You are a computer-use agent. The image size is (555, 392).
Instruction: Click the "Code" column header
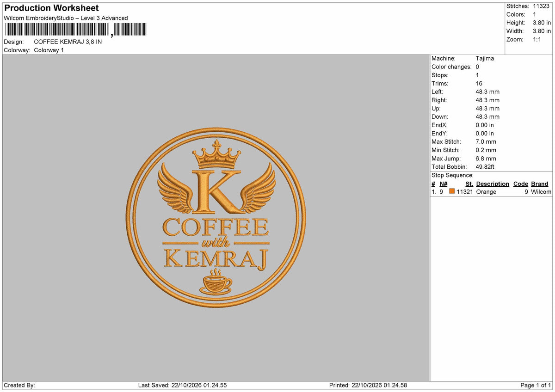click(x=521, y=184)
